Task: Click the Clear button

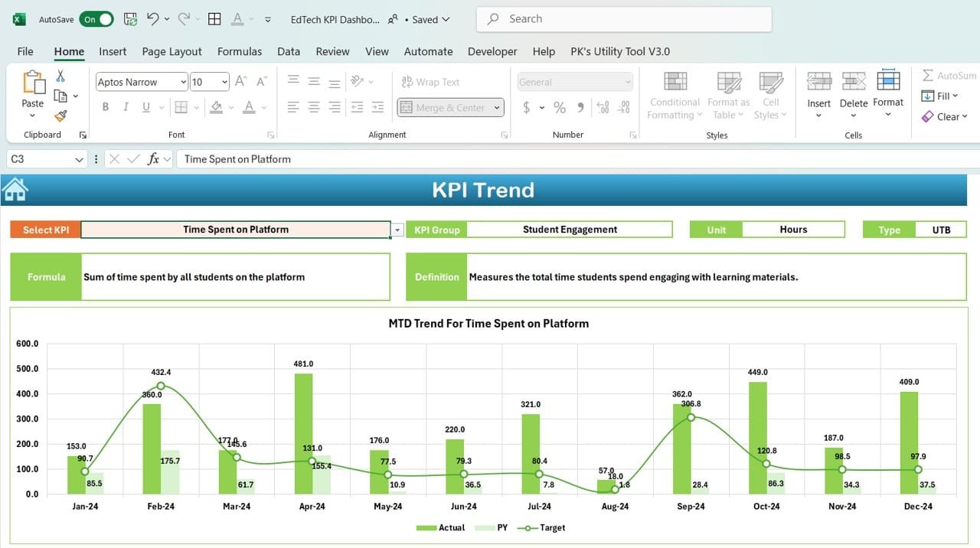Action: click(946, 116)
